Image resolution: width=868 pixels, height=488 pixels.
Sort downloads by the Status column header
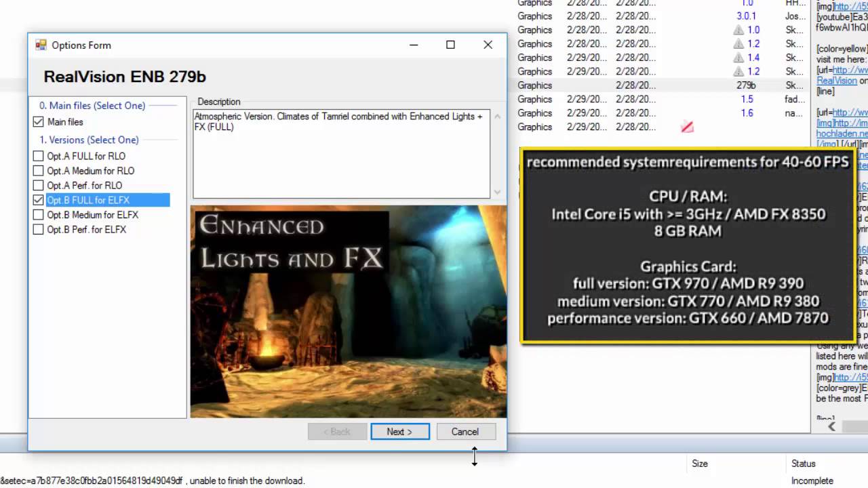[804, 464]
